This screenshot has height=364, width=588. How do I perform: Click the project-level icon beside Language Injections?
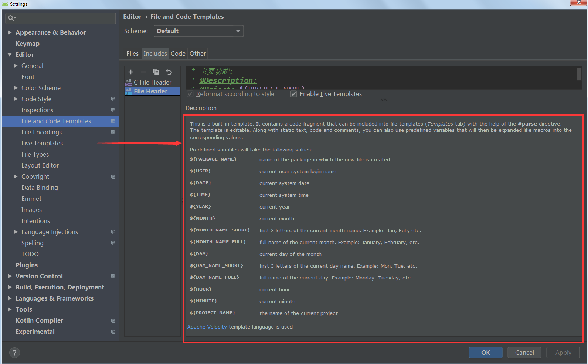point(113,232)
